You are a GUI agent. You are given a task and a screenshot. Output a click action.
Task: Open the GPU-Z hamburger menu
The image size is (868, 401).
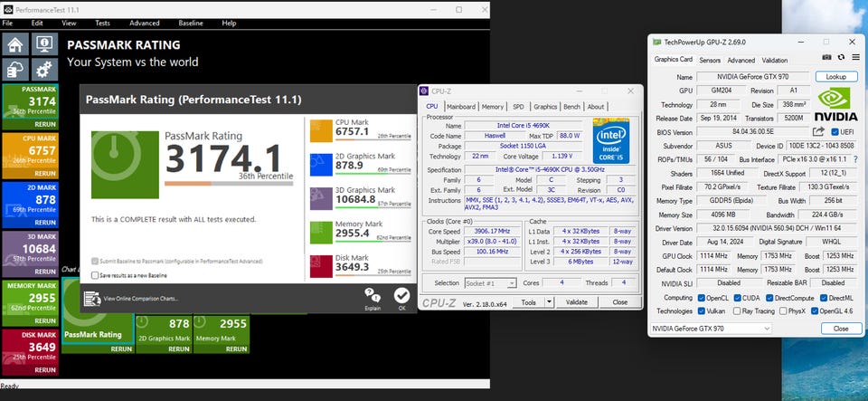click(x=854, y=57)
